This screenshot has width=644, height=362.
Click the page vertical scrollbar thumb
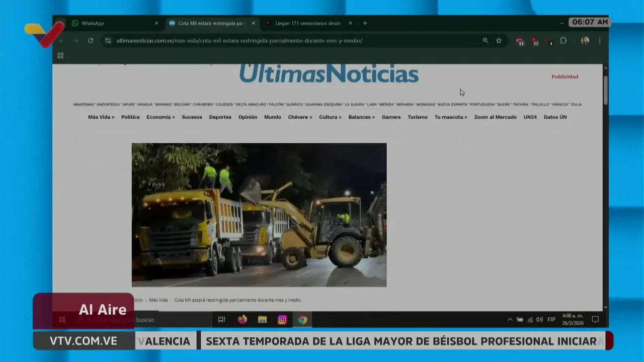[605, 89]
